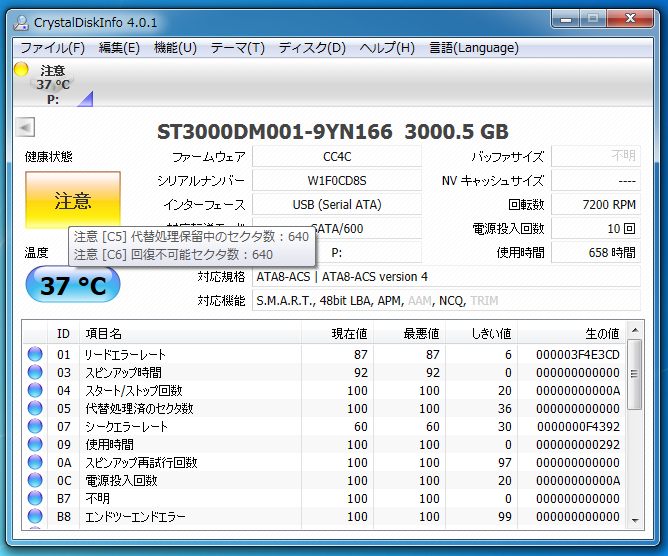Open the テーマ(T) menu

click(237, 48)
